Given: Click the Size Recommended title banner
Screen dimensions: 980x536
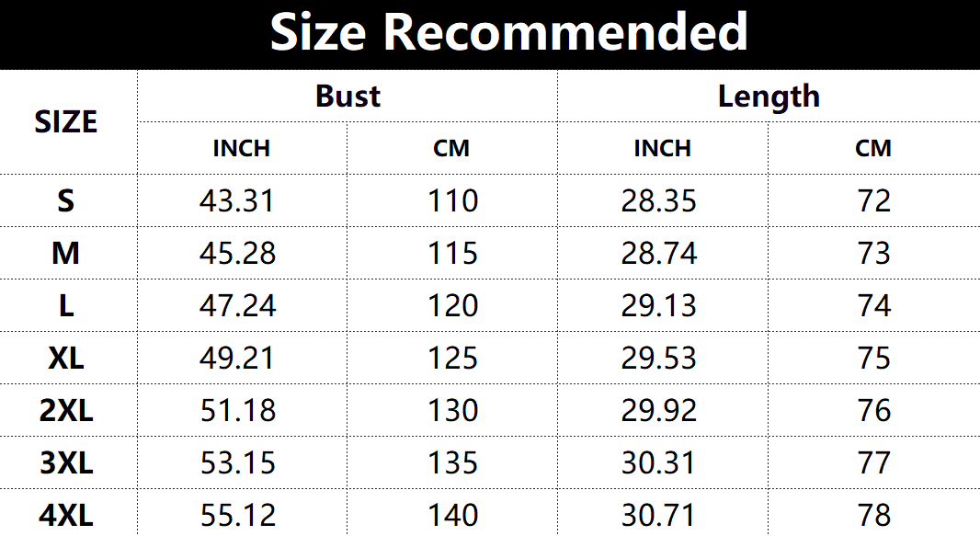Looking at the screenshot, I should coord(508,34).
